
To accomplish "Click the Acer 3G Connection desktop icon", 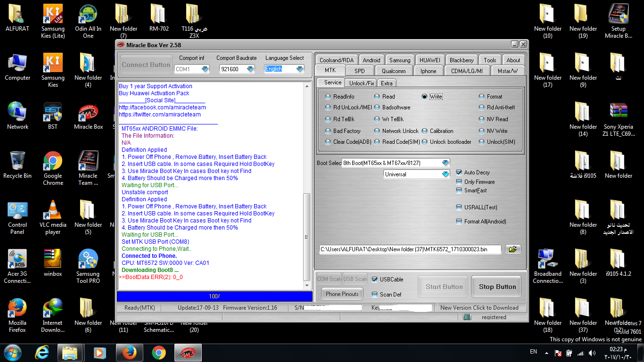I will [17, 266].
